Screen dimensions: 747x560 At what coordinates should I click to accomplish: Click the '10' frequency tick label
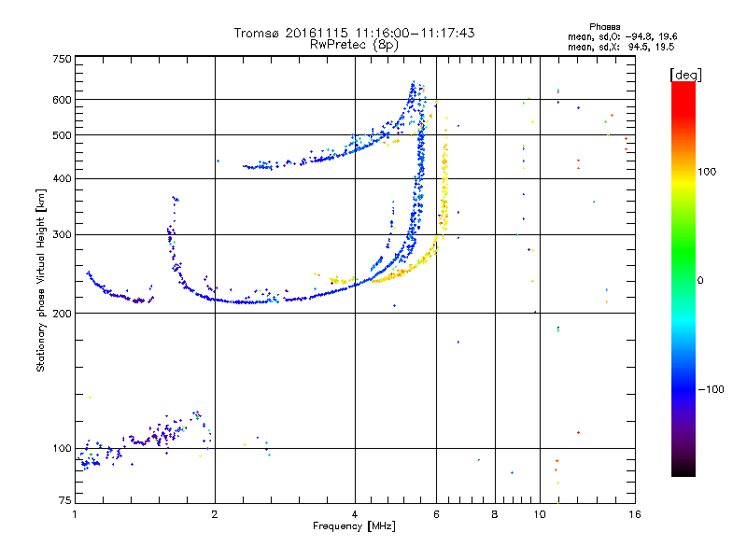tap(540, 514)
